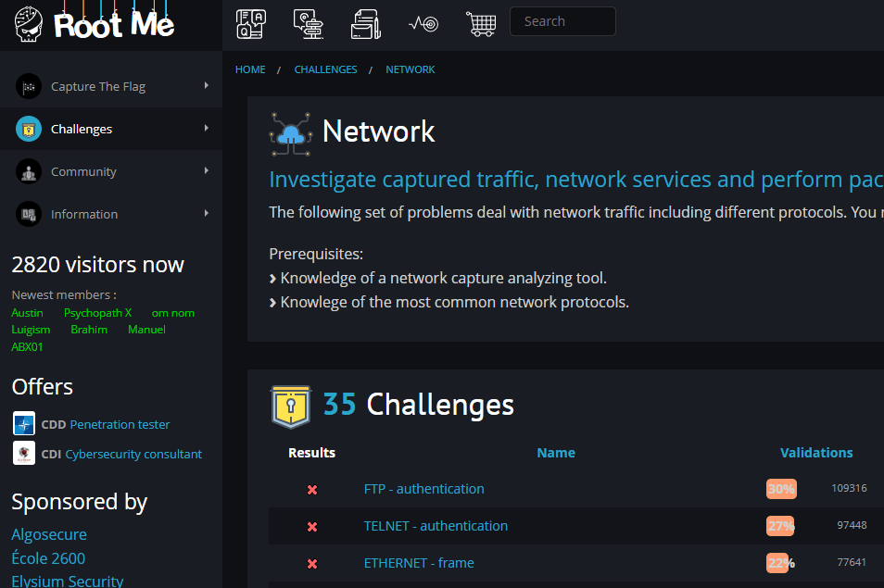The height and width of the screenshot is (588, 884).
Task: Click the Challenges shield sidebar icon
Action: coord(29,129)
